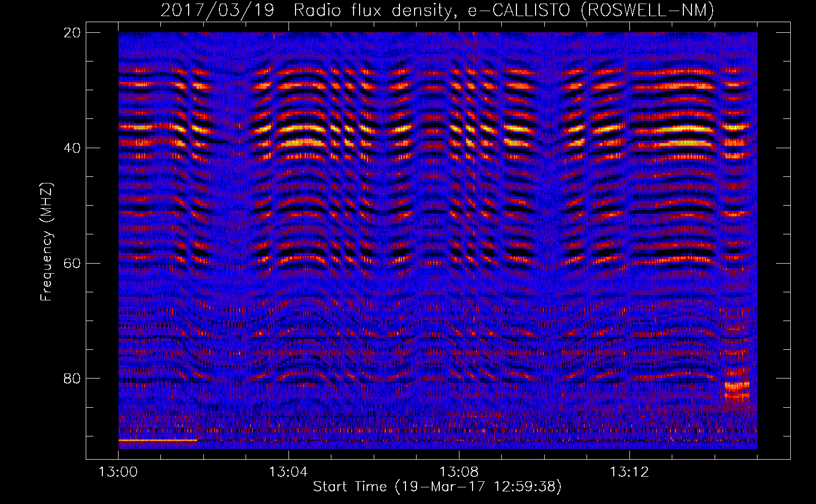Click the 13:12 time tick label
816x504 pixels.
pyautogui.click(x=629, y=472)
